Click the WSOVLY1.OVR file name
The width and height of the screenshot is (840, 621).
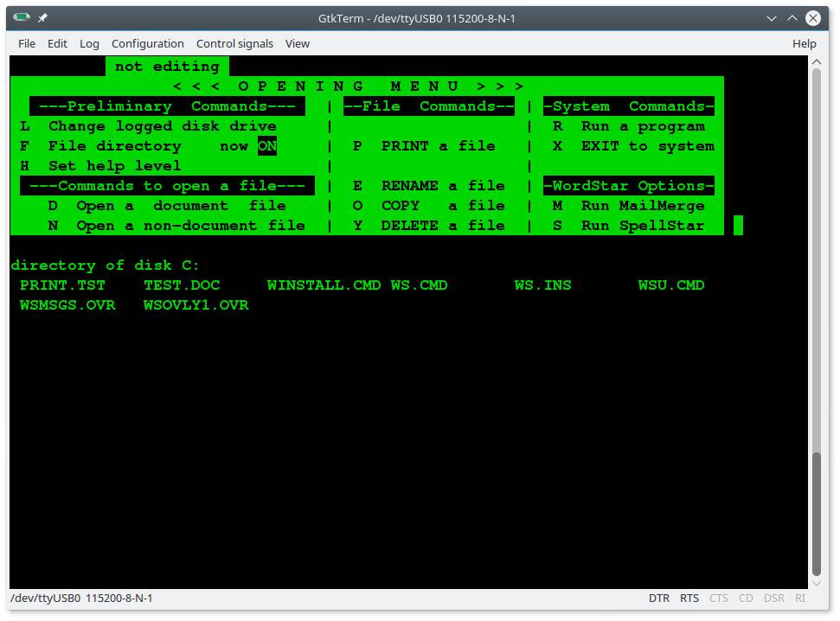click(196, 304)
